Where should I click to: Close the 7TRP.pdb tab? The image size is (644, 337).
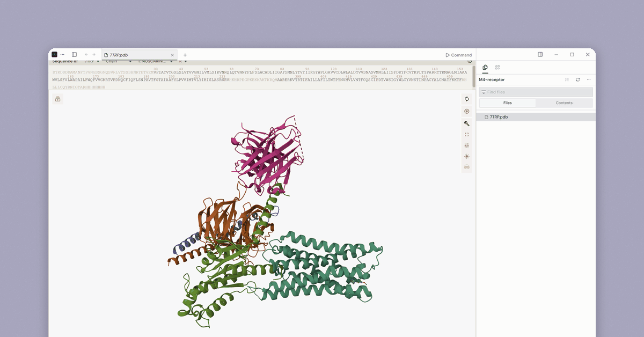pyautogui.click(x=172, y=55)
